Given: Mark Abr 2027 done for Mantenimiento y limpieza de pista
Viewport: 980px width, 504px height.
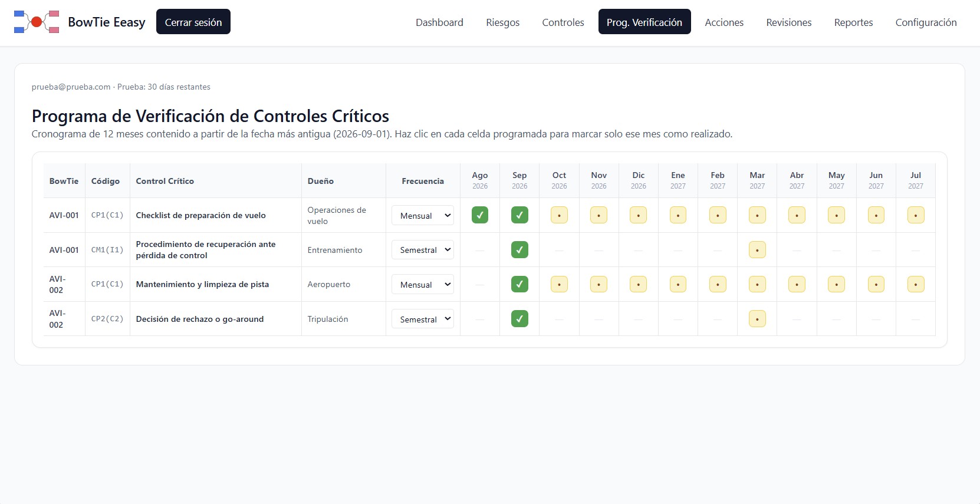Looking at the screenshot, I should [x=797, y=284].
